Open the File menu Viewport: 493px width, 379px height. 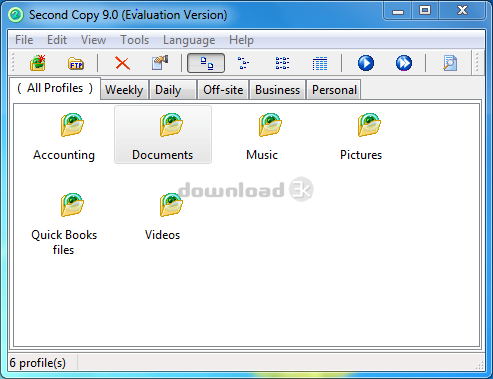[24, 40]
